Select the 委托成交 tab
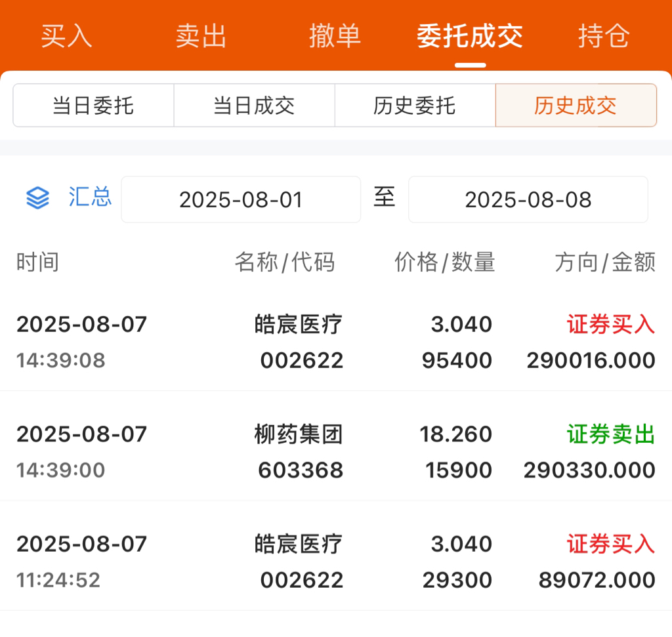 tap(470, 35)
